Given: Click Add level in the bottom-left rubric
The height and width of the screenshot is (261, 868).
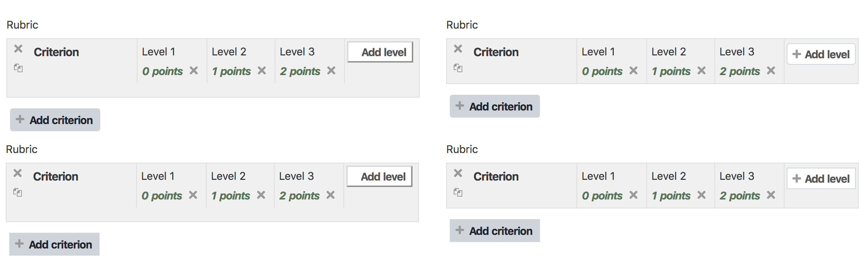Looking at the screenshot, I should click(379, 177).
